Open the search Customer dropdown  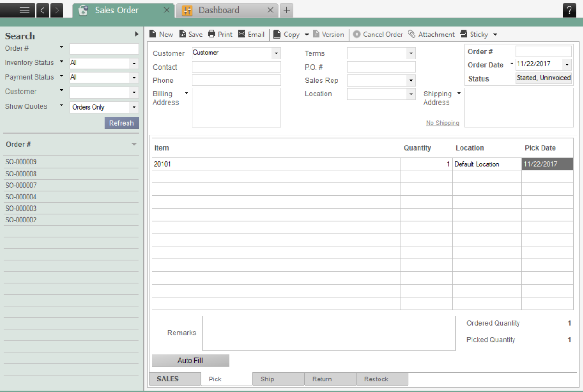click(x=134, y=92)
